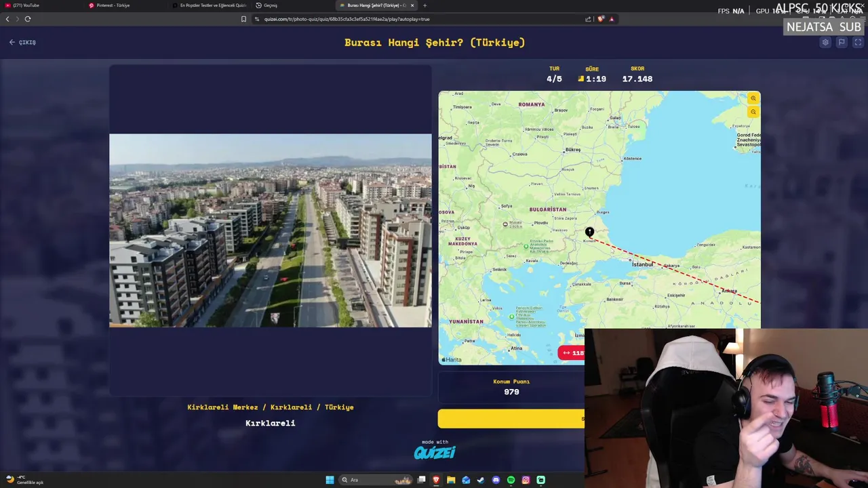This screenshot has height=488, width=868.
Task: Switch to Pinterest - Türkiye tab
Action: point(125,5)
